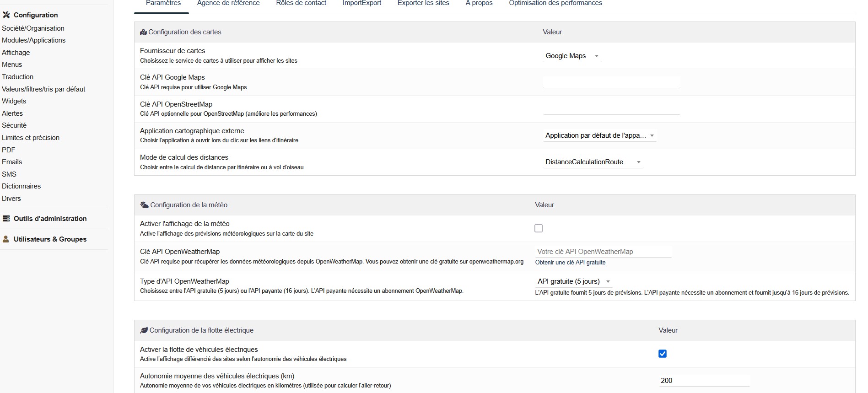Click the Configuration des cartes header text

(185, 32)
